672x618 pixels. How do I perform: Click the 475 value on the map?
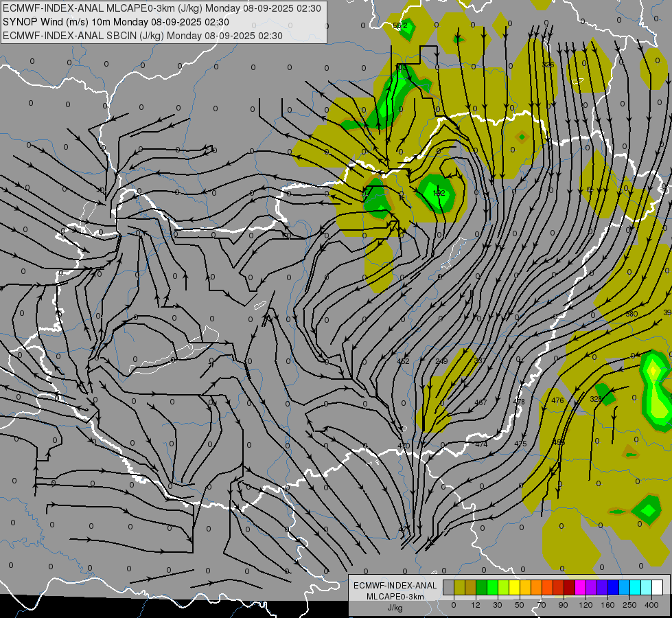coord(520,444)
